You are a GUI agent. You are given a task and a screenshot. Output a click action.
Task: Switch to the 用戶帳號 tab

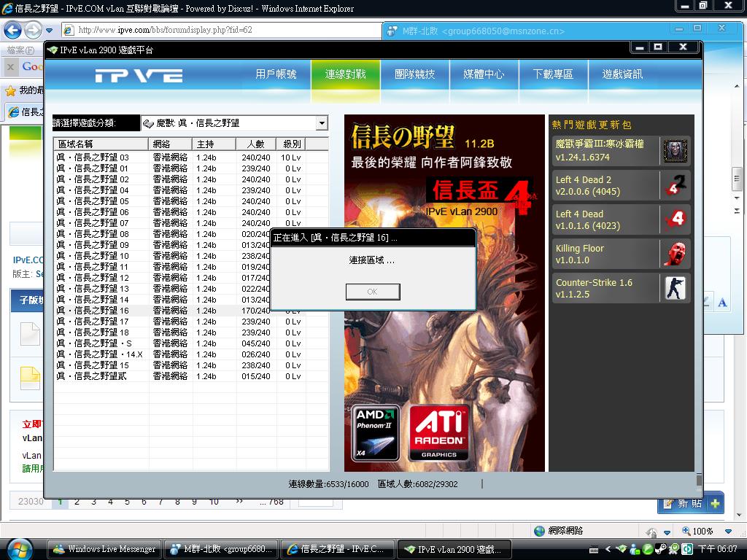click(x=276, y=74)
